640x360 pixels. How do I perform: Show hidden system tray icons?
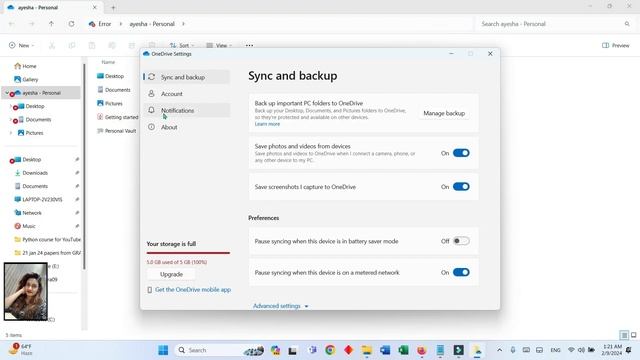(500, 350)
